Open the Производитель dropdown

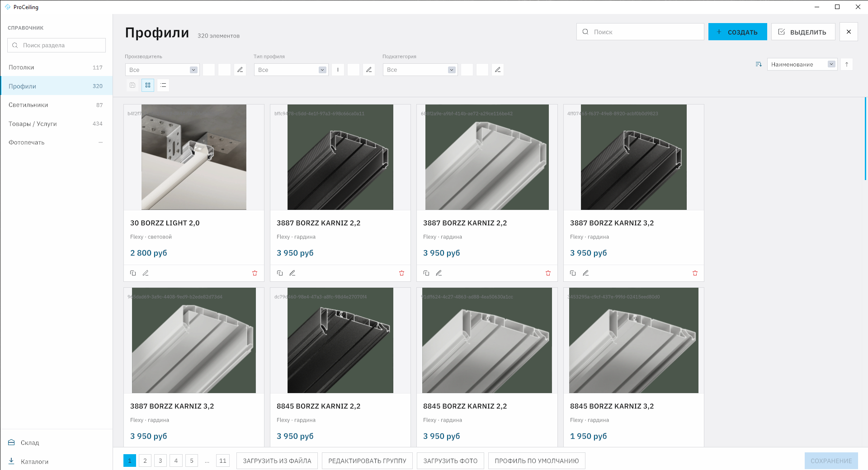coord(162,70)
